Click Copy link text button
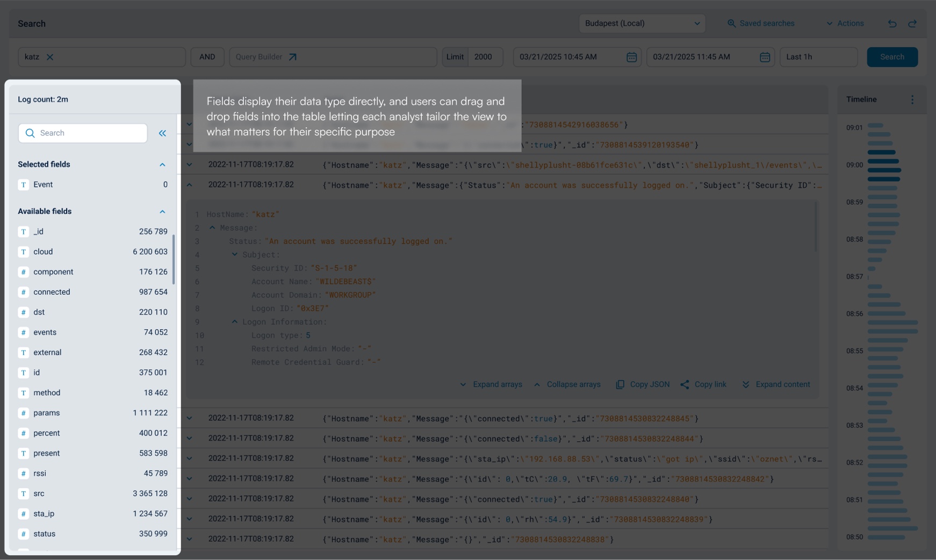The image size is (936, 560). coord(710,384)
